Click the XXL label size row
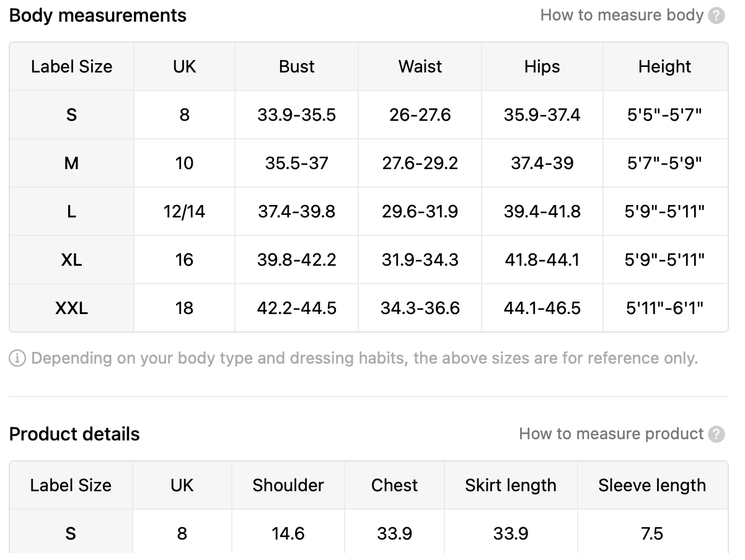This screenshot has height=560, width=745. pos(369,308)
